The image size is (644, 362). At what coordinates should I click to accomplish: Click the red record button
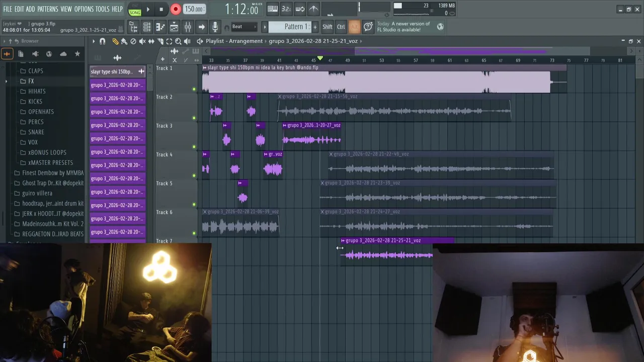[x=175, y=9]
